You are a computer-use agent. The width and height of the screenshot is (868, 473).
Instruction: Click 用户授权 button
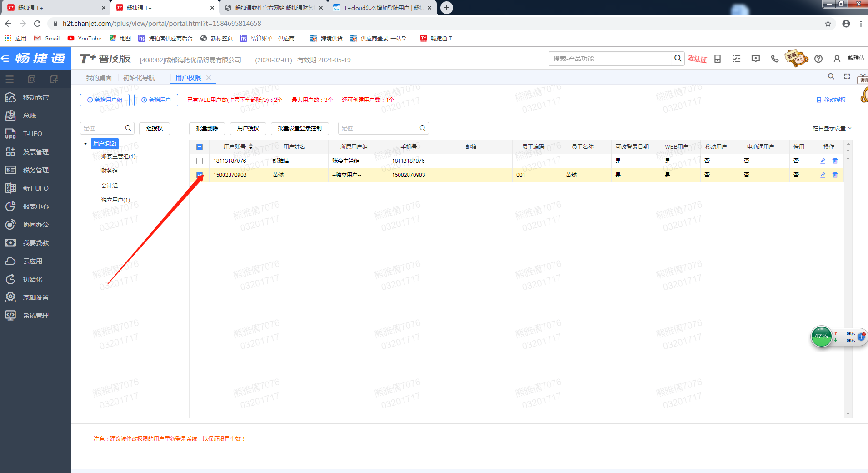point(248,128)
